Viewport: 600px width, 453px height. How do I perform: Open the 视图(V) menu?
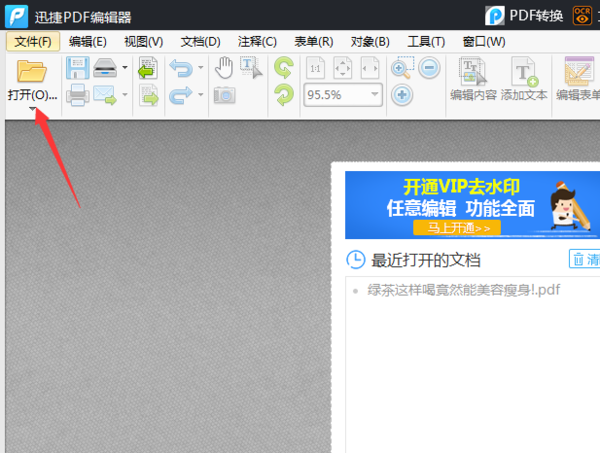[143, 41]
